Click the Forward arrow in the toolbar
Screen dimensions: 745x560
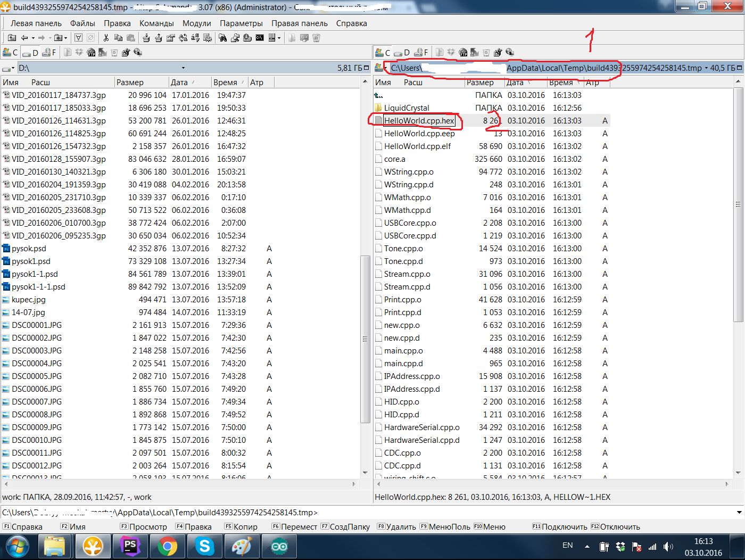(42, 38)
